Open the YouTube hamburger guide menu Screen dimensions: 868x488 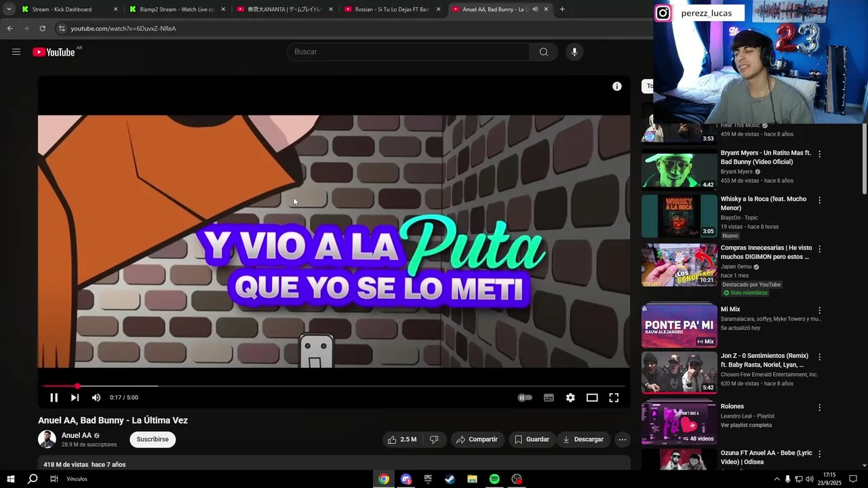pyautogui.click(x=16, y=52)
